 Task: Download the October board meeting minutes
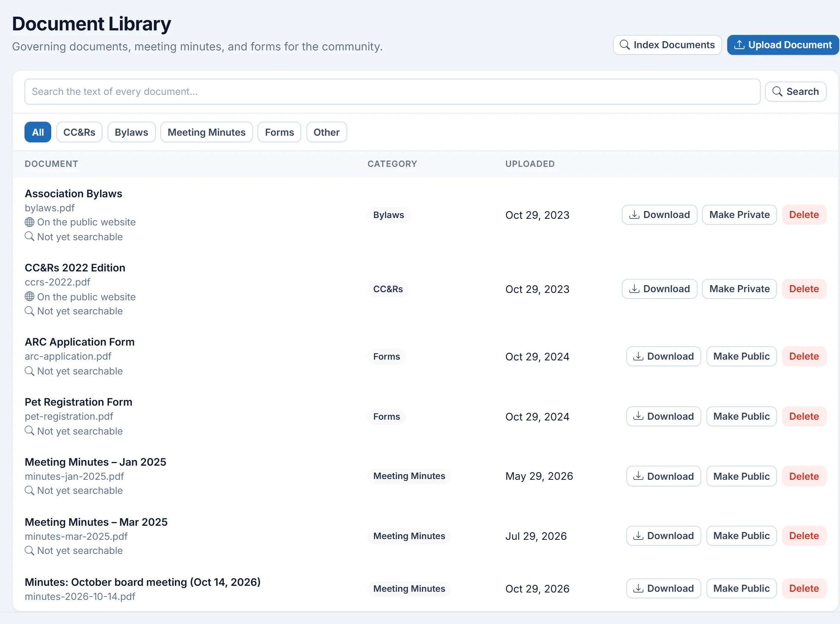(x=663, y=588)
